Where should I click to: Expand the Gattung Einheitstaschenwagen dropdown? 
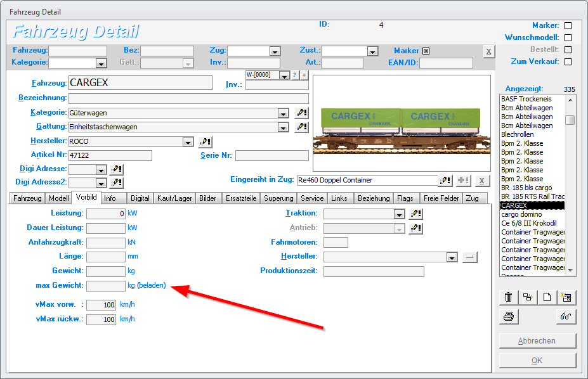point(283,127)
